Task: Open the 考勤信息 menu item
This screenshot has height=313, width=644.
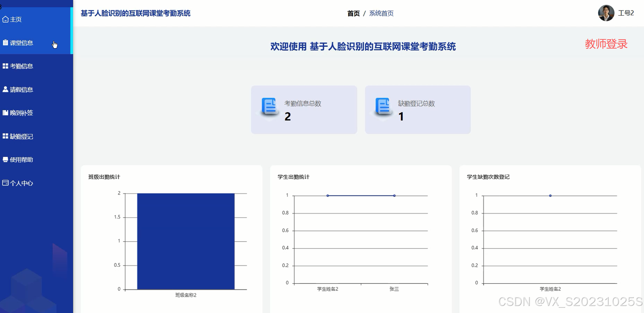Action: (x=36, y=66)
